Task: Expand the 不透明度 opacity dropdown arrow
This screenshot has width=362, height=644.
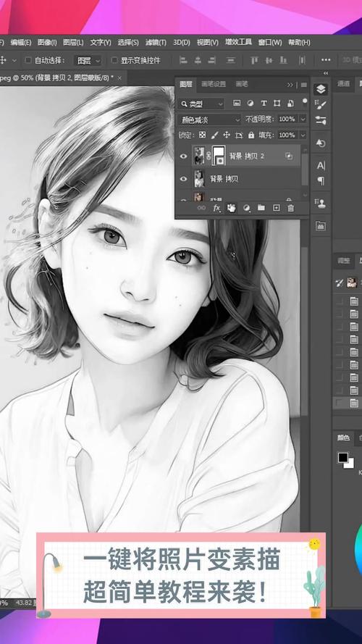Action: 303,119
